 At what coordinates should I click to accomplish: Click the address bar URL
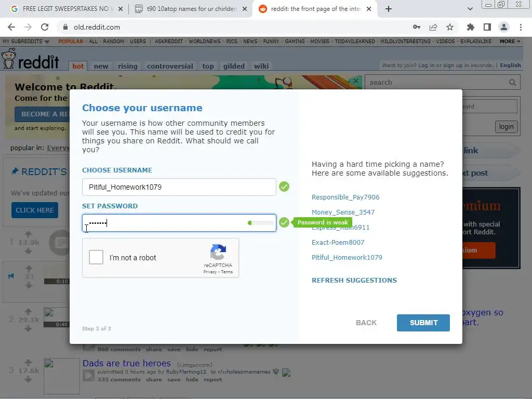[97, 27]
